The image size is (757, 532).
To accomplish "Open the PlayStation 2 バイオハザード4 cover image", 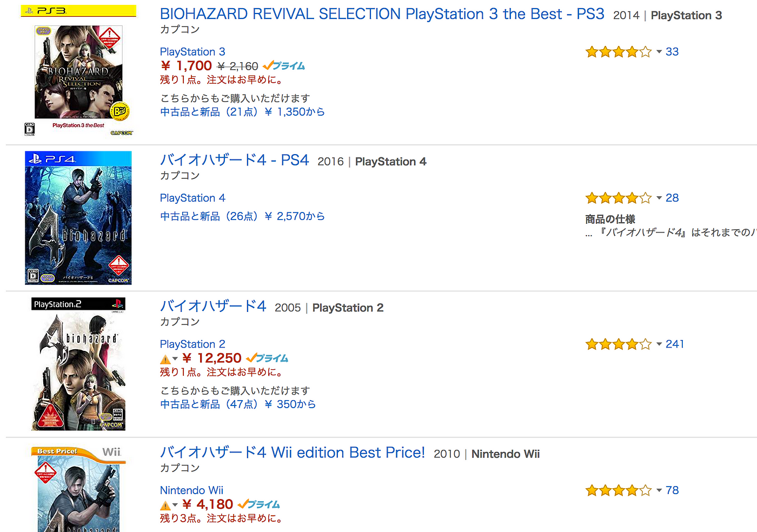I will [78, 364].
